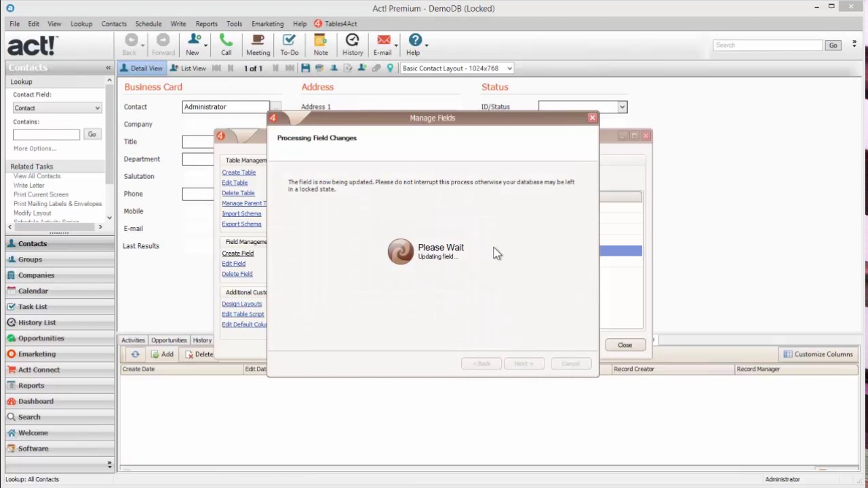868x488 pixels.
Task: Expand the New button dropdown arrow
Action: (x=205, y=46)
